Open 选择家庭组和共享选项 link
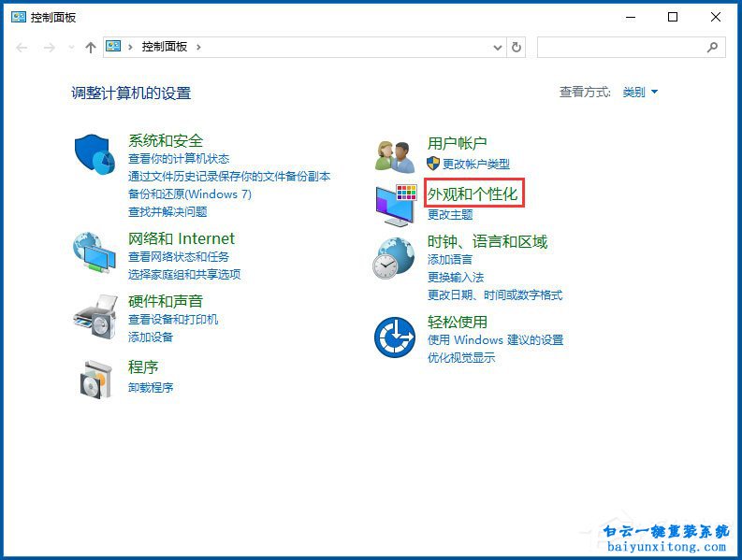Screen dimensions: 742x560 pos(184,274)
